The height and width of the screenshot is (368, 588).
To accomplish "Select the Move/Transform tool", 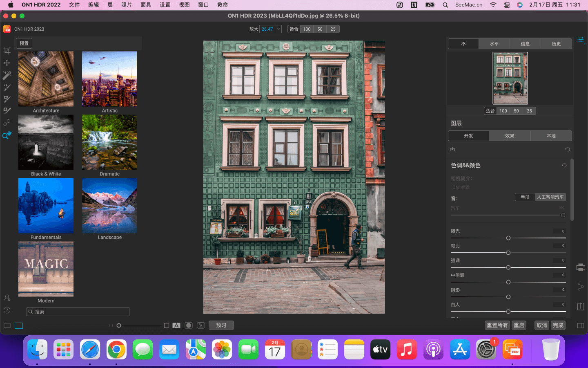I will pos(7,63).
